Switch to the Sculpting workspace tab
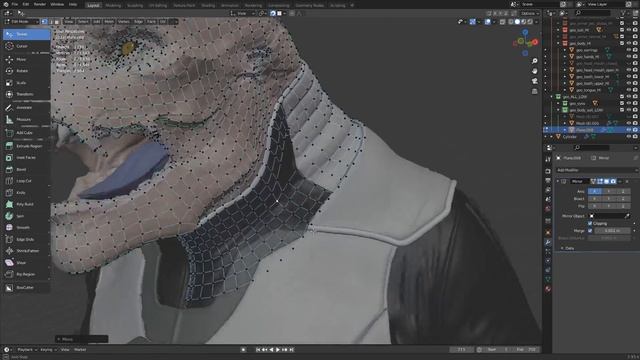This screenshot has height=360, width=640. [135, 5]
